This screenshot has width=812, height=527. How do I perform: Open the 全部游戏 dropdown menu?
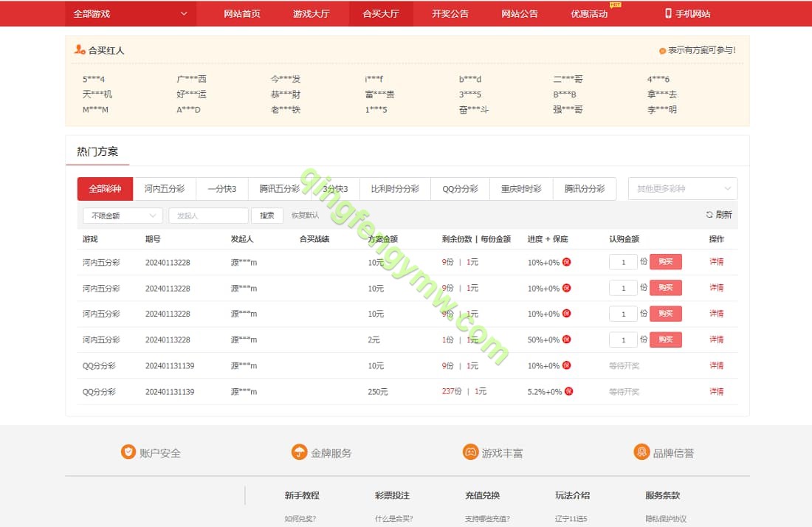click(x=130, y=13)
